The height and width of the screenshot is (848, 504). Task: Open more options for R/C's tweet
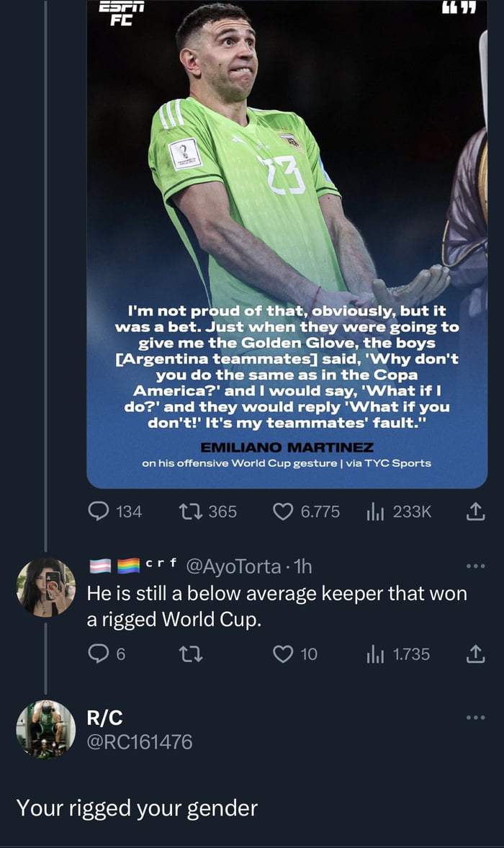click(x=476, y=718)
